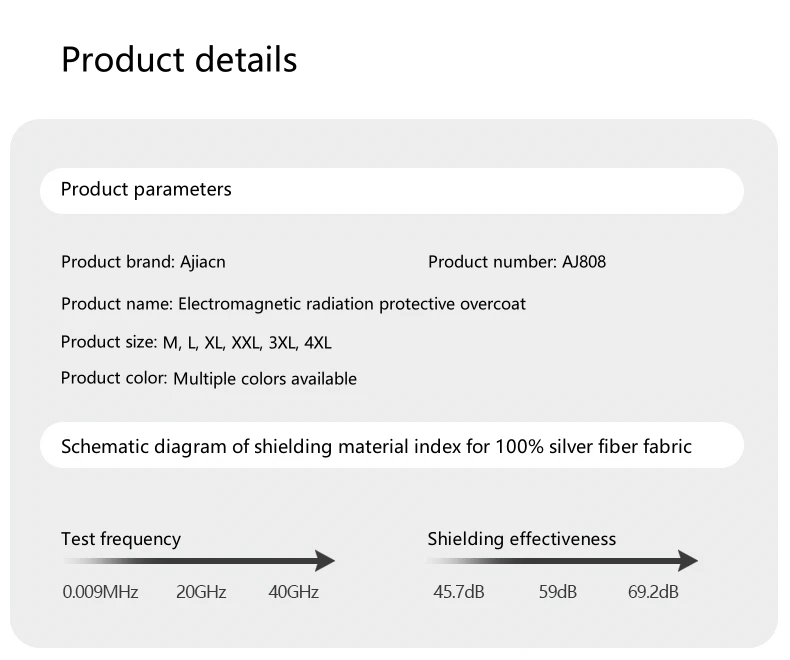
Task: Click the Product size list text
Action: 196,342
